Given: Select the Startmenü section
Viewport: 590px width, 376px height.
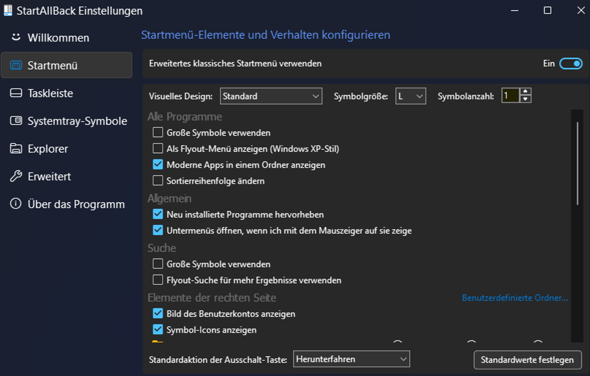Looking at the screenshot, I should click(67, 65).
